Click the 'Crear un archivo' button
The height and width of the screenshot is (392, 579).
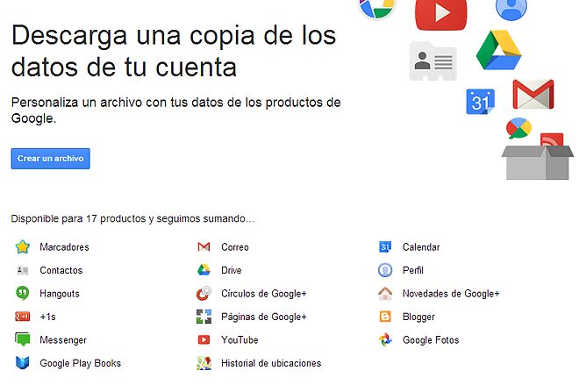[50, 159]
